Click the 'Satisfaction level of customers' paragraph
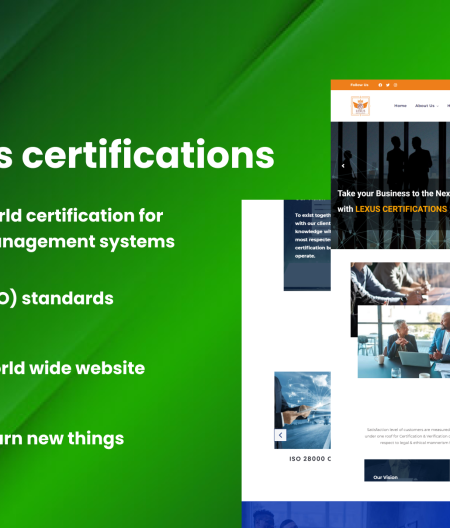 [x=408, y=436]
